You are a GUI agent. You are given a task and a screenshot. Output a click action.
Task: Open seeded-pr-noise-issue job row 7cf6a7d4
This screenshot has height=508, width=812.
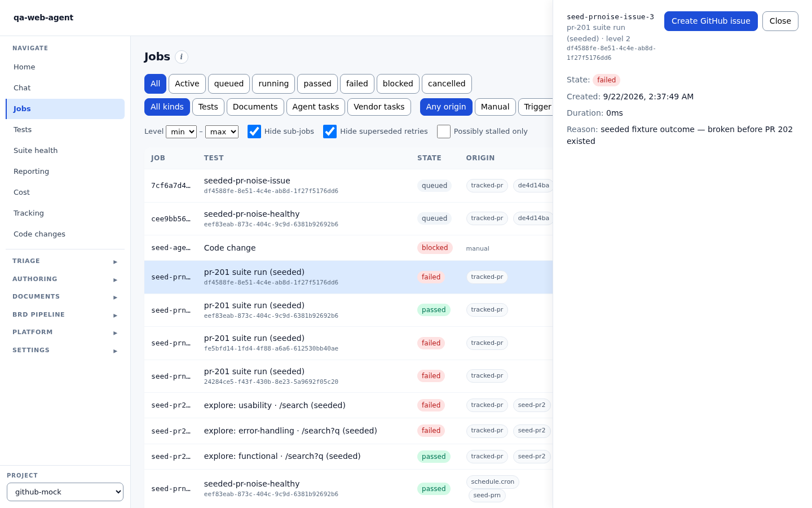click(348, 186)
